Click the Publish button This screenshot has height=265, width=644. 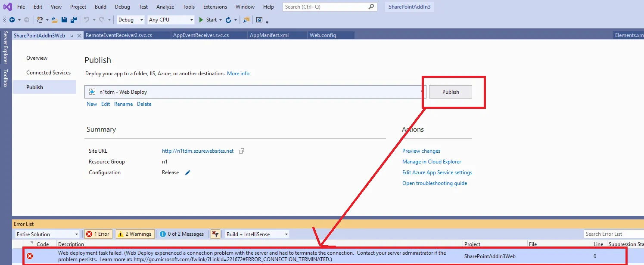pyautogui.click(x=451, y=92)
